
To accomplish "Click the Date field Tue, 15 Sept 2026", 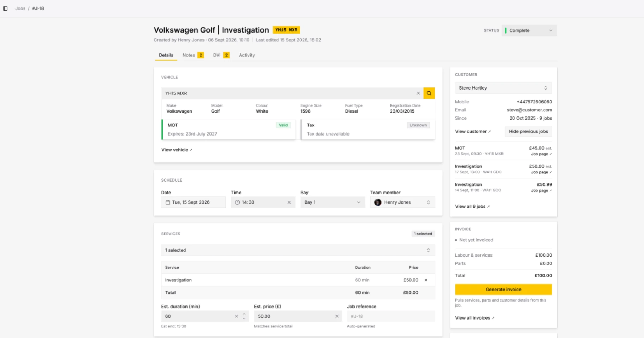I will tap(194, 202).
